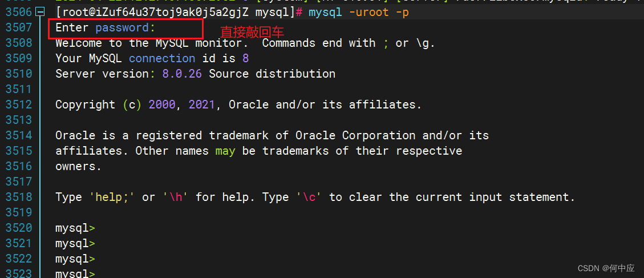
Task: Select line number 3522 in the gutter
Action: (19, 259)
